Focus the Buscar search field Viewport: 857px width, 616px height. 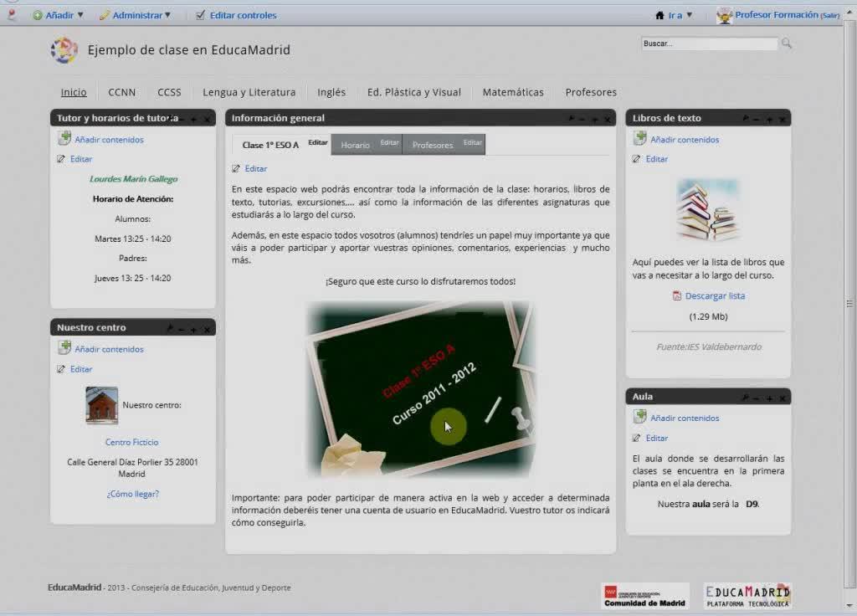tap(710, 44)
